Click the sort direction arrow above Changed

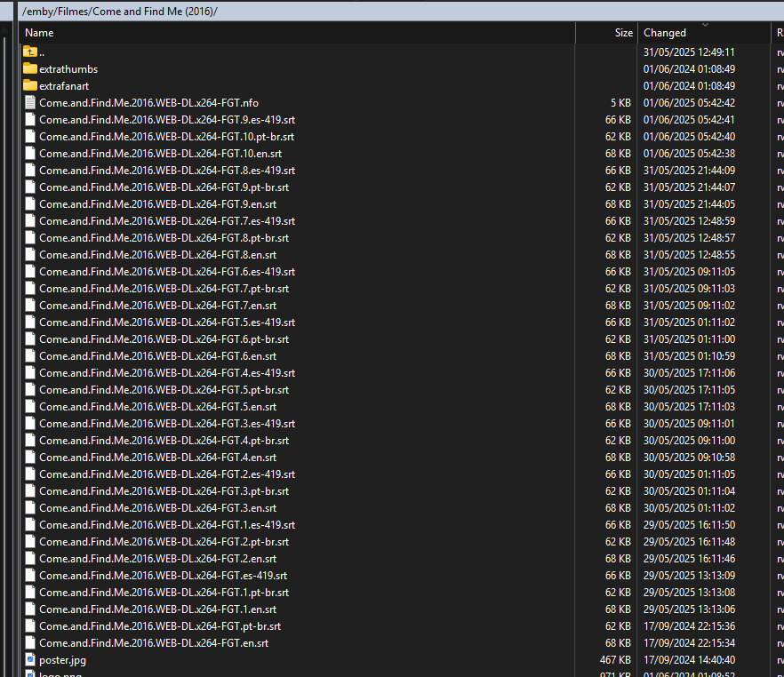coord(705,25)
